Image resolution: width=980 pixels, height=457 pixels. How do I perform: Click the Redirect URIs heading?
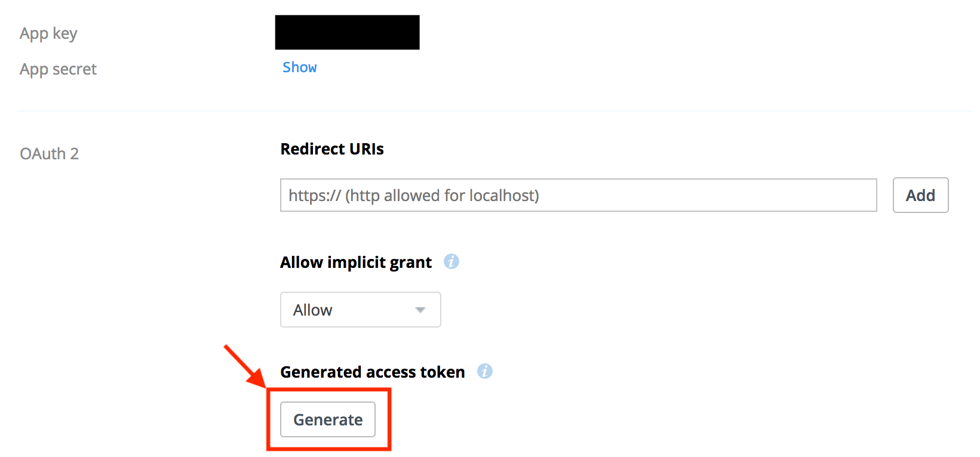[x=332, y=149]
